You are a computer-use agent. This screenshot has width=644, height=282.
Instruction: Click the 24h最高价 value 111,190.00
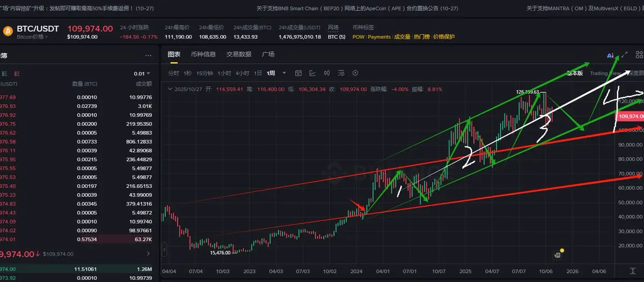[179, 36]
